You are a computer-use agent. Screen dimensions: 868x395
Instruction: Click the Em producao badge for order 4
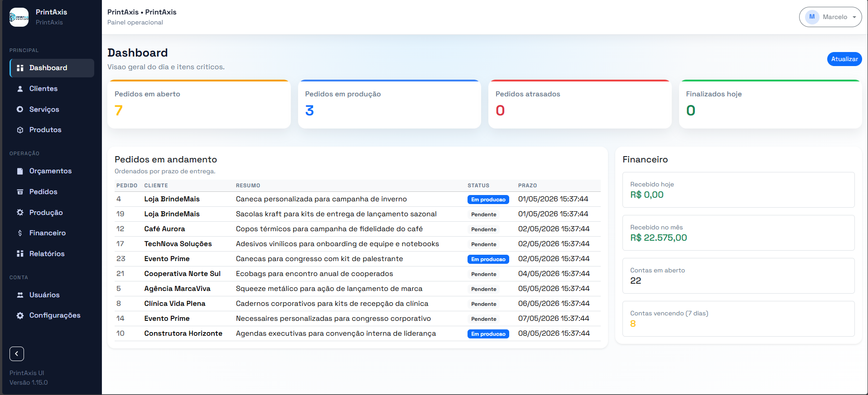[488, 200]
